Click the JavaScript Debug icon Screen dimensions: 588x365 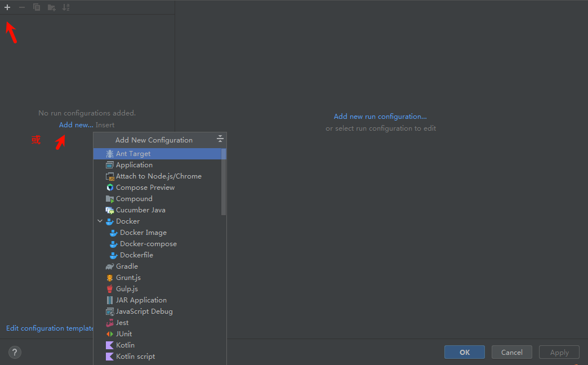[x=109, y=311]
